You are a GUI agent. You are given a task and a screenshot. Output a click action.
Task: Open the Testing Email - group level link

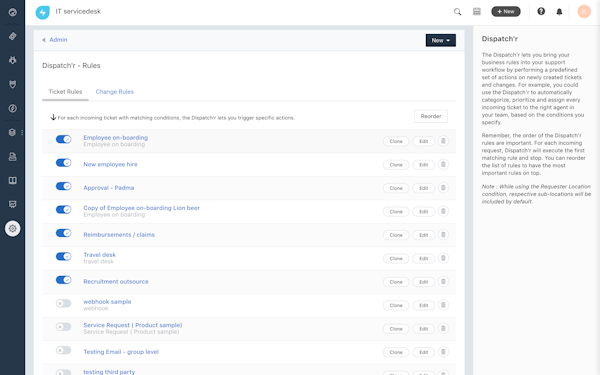tap(121, 352)
